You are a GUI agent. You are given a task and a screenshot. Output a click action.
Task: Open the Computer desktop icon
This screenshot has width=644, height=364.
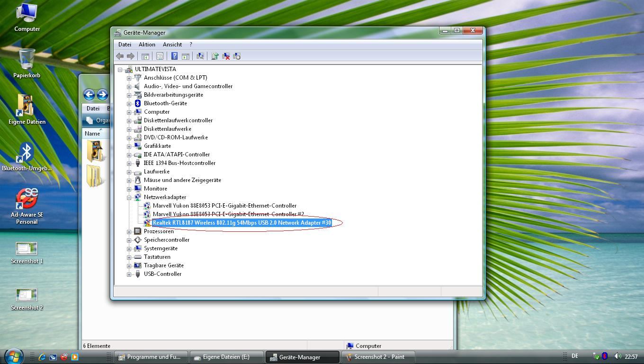point(27,17)
